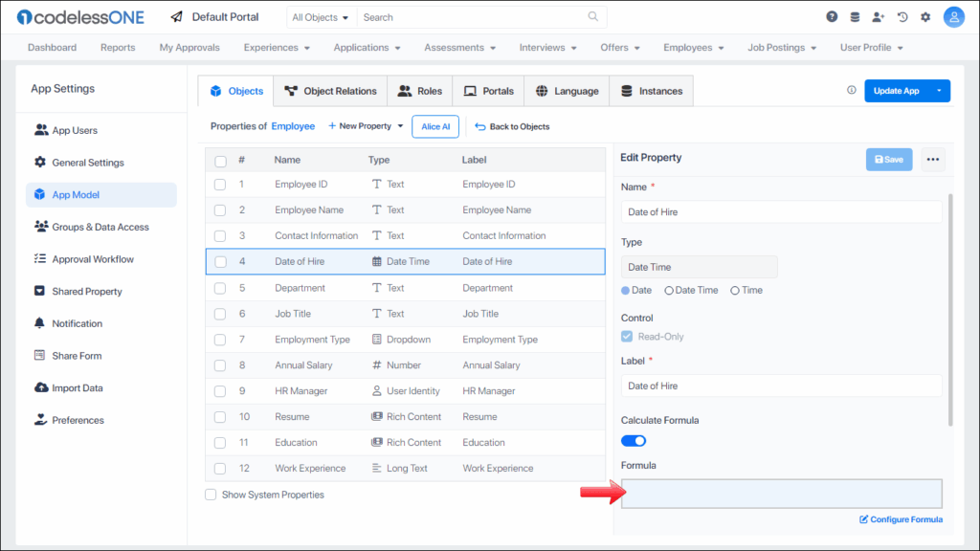
Task: Click the info icon beside Update App
Action: (x=852, y=91)
